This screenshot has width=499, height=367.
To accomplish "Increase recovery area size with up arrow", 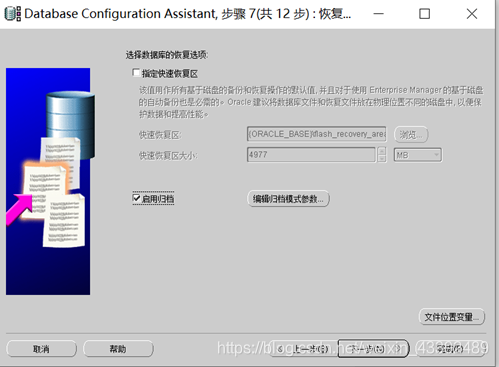I will tap(382, 151).
